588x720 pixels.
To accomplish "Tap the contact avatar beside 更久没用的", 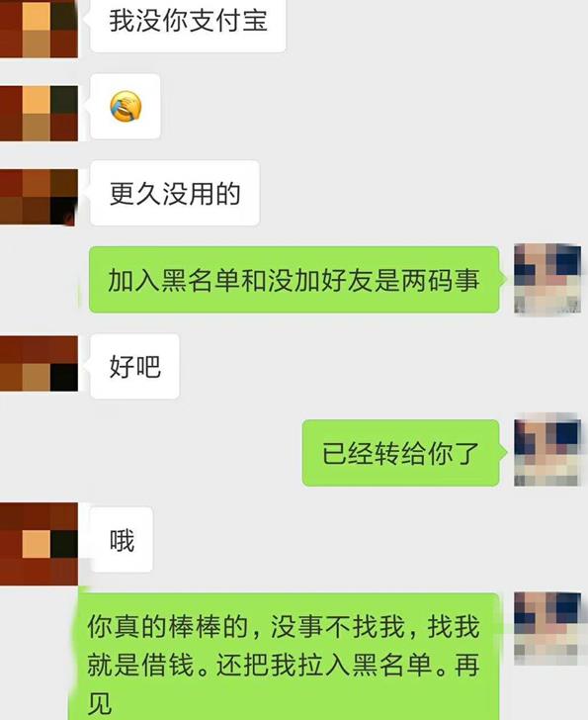I will click(39, 198).
